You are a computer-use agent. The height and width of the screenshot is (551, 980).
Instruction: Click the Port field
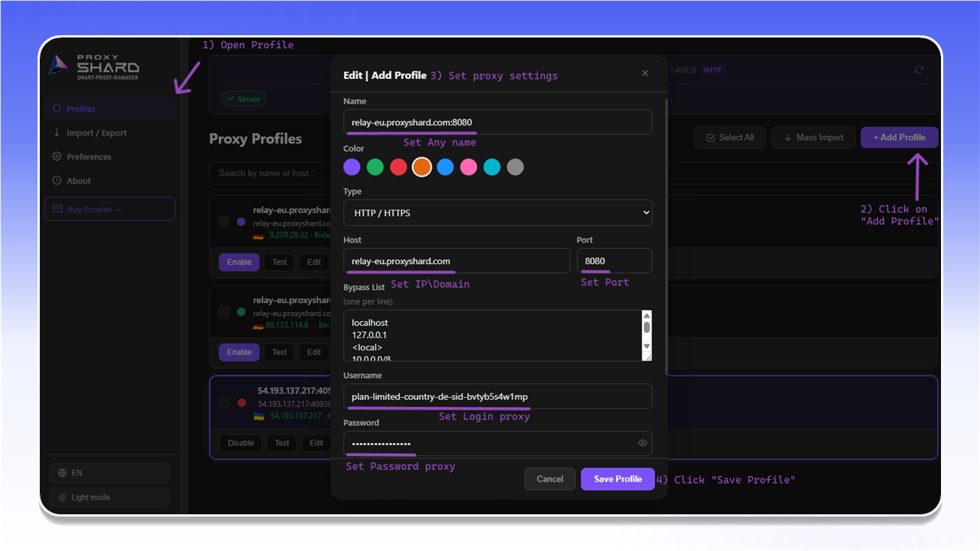[615, 261]
